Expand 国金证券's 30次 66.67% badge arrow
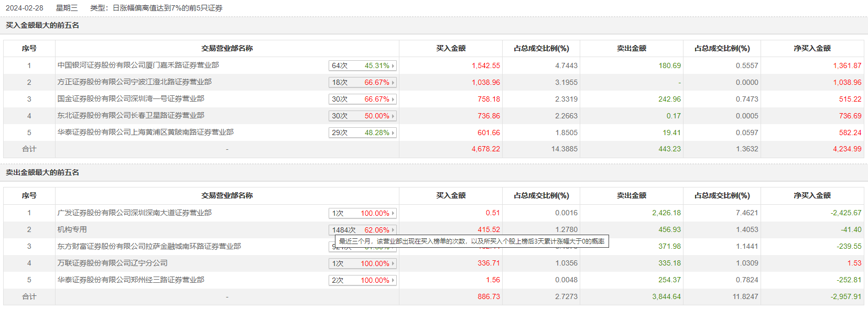The width and height of the screenshot is (868, 309). [x=393, y=99]
